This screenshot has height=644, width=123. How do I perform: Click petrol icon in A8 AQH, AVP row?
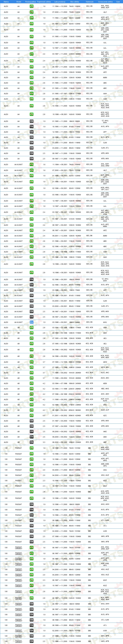pos(31,410)
